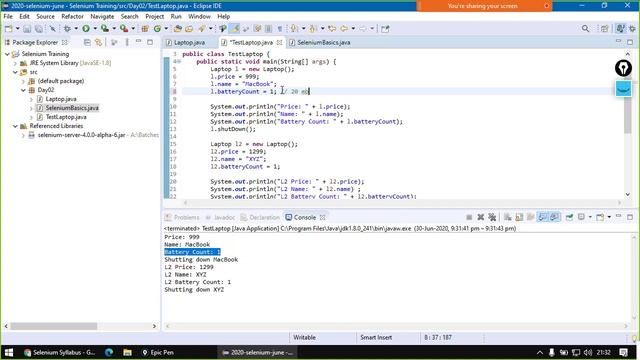Click Remove All Terminated Launches icon

tap(492, 217)
